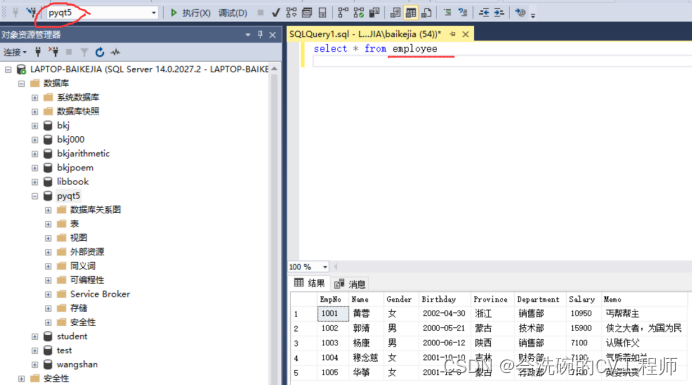
Task: Switch to the 结果 (Results) tab
Action: (309, 283)
